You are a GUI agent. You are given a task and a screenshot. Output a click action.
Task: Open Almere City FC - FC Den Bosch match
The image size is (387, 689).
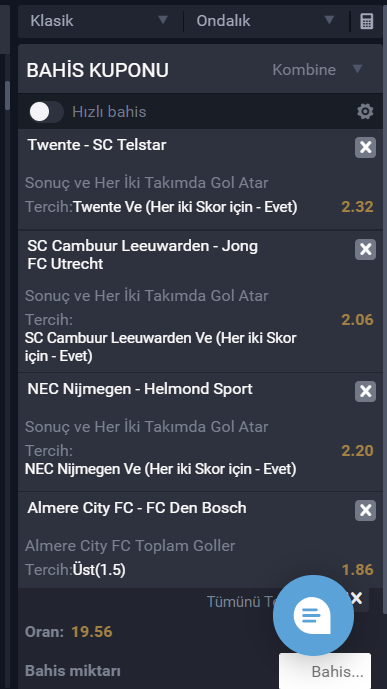[x=137, y=508]
